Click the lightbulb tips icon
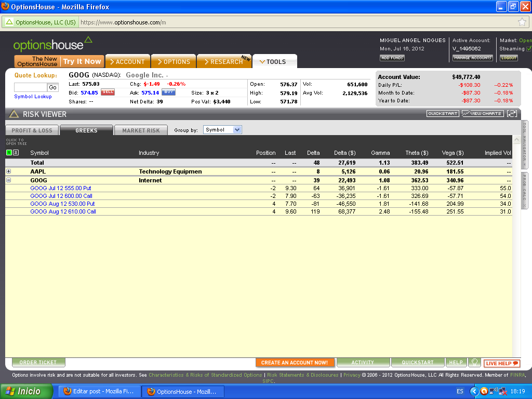Image resolution: width=532 pixels, height=399 pixels. [474, 362]
